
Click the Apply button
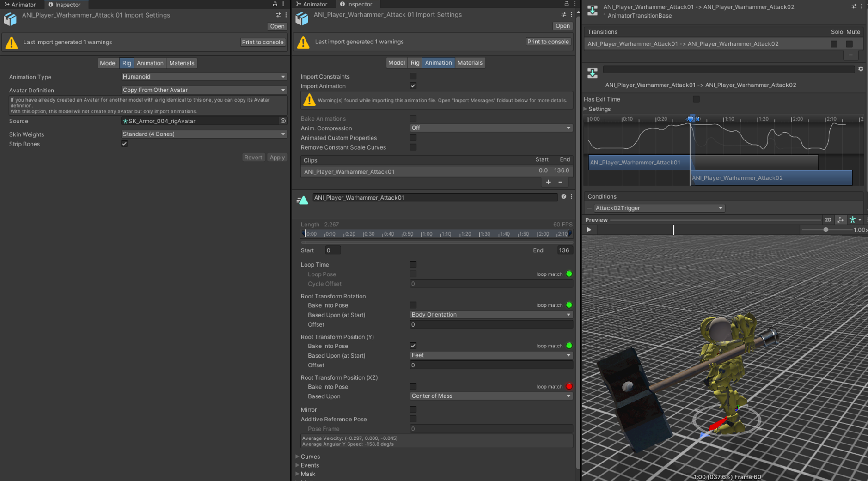pyautogui.click(x=277, y=158)
